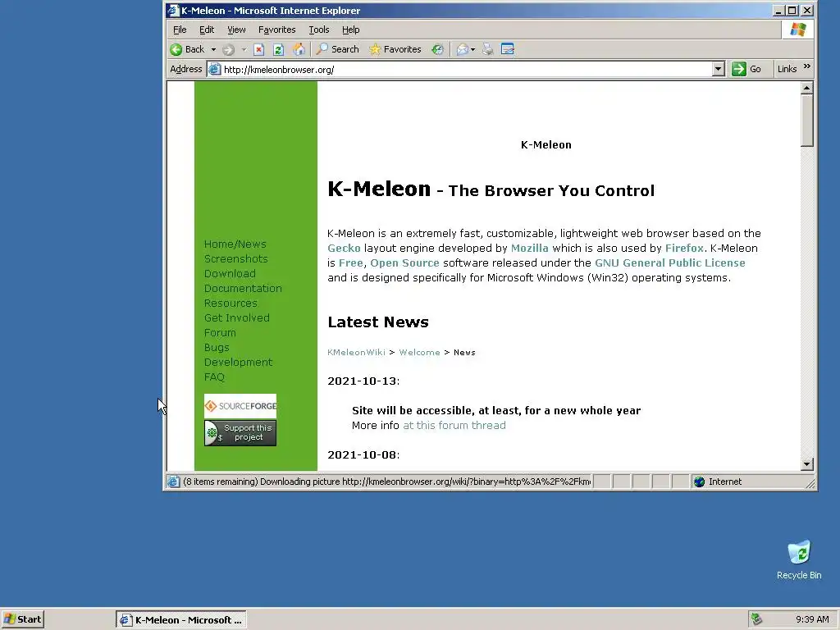The height and width of the screenshot is (630, 840).
Task: Open the Development sidebar link
Action: [238, 362]
